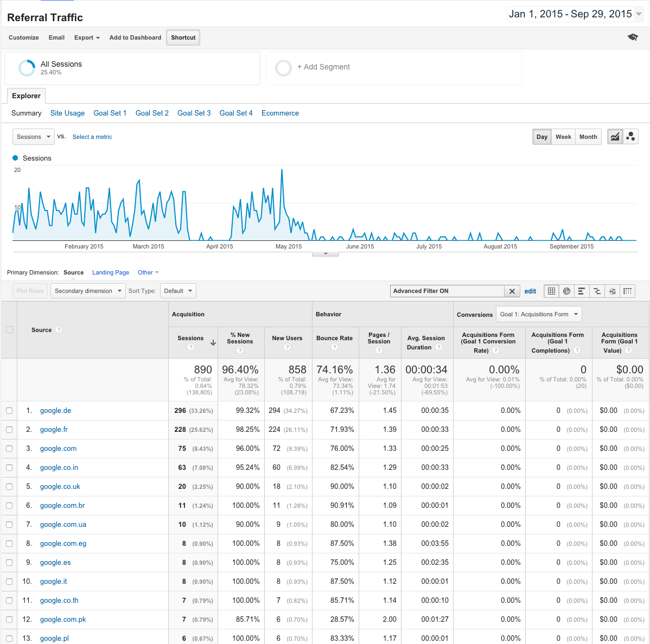650x644 pixels.
Task: Select the pivot table view icon
Action: tap(627, 291)
